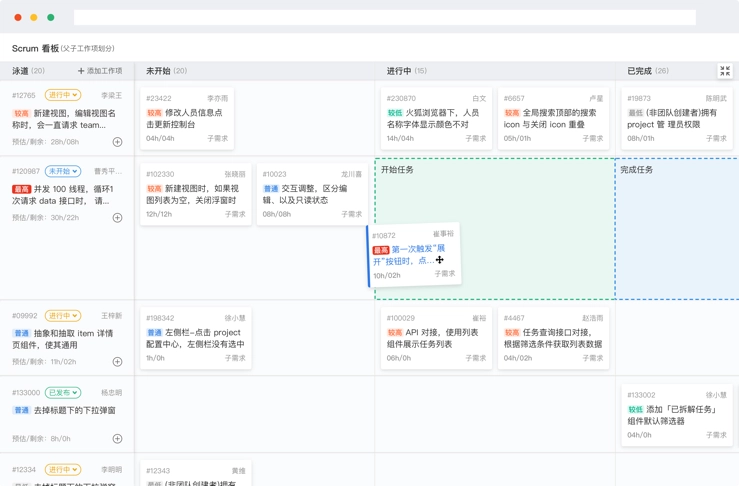Click the plus icon on lane #133000
Viewport: 739px width, 486px height.
[117, 438]
